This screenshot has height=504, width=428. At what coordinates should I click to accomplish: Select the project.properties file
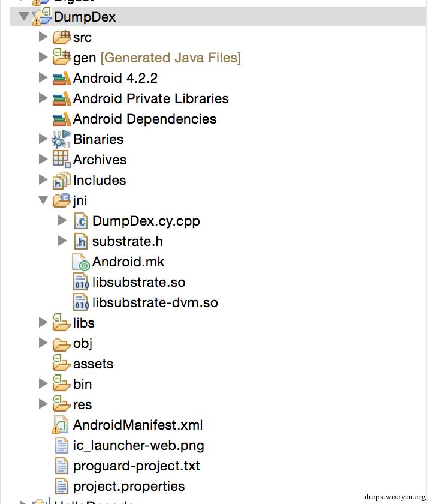click(128, 486)
